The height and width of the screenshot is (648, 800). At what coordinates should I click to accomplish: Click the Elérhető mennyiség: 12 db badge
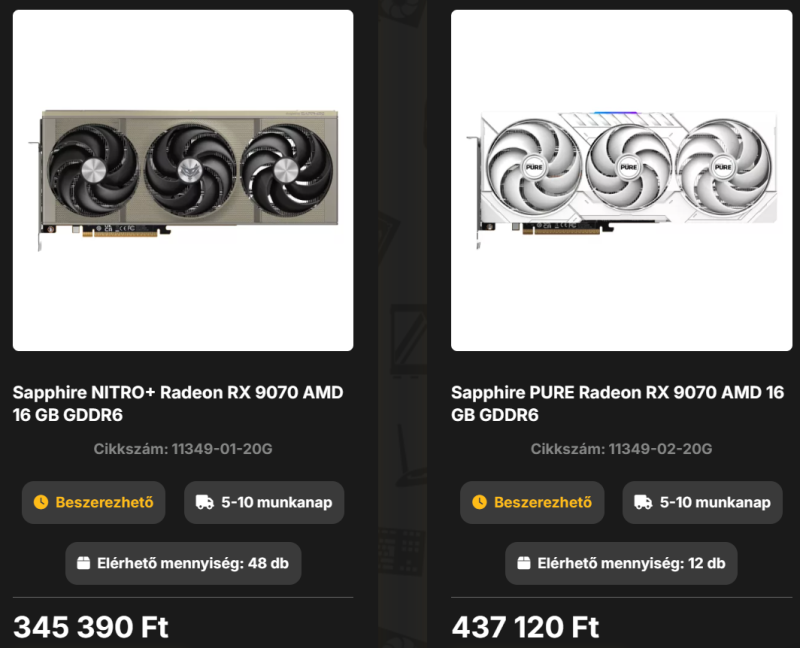621,563
